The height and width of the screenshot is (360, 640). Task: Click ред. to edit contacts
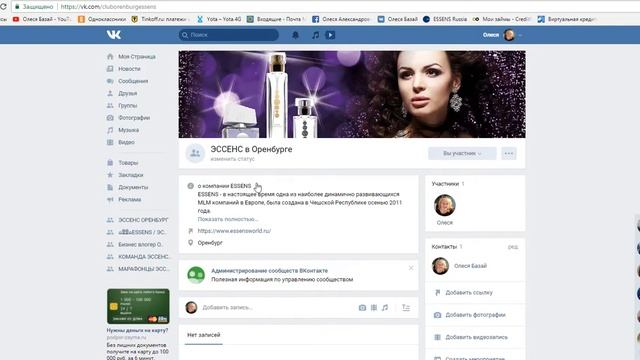(513, 247)
